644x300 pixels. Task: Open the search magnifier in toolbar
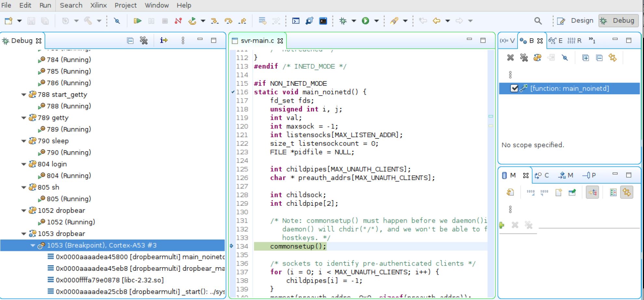538,21
